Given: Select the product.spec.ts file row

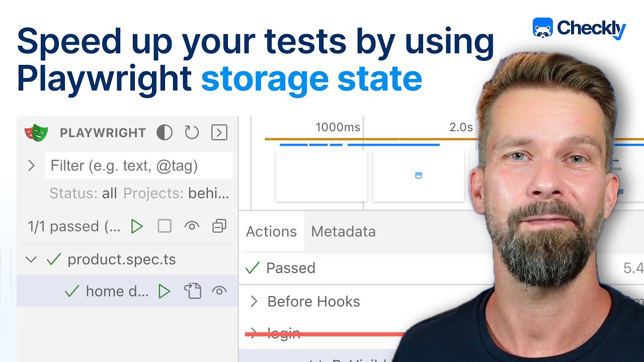Looking at the screenshot, I should point(127,259).
